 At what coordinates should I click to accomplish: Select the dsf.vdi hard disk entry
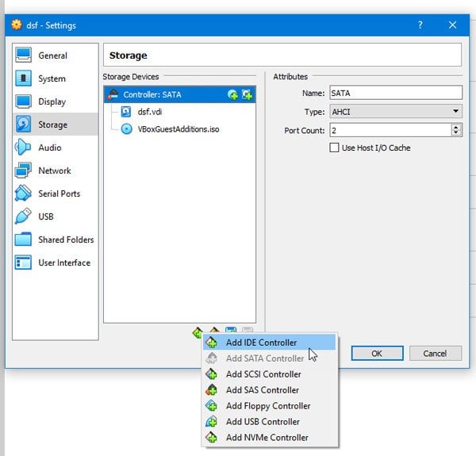(180, 112)
